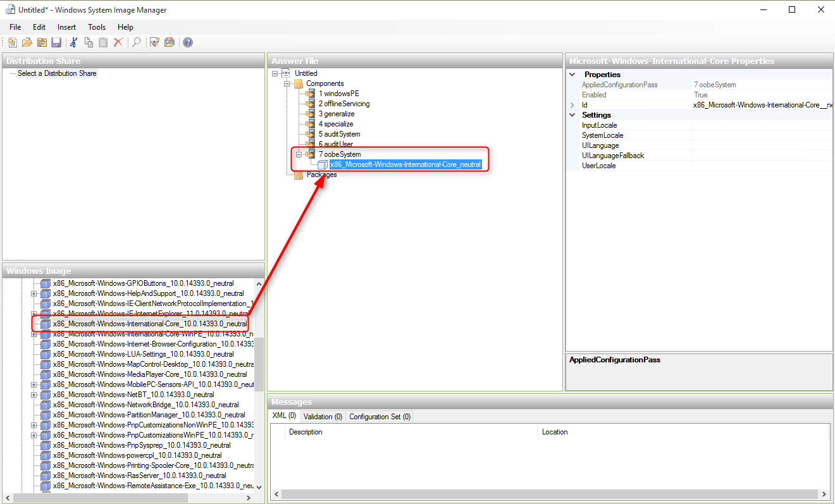Click the Windows Image vertical scrollbar down arrow

tap(259, 488)
